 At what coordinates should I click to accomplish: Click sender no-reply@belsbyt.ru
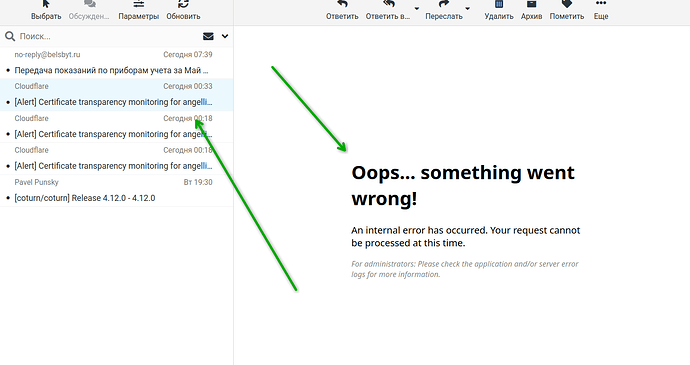[x=47, y=55]
